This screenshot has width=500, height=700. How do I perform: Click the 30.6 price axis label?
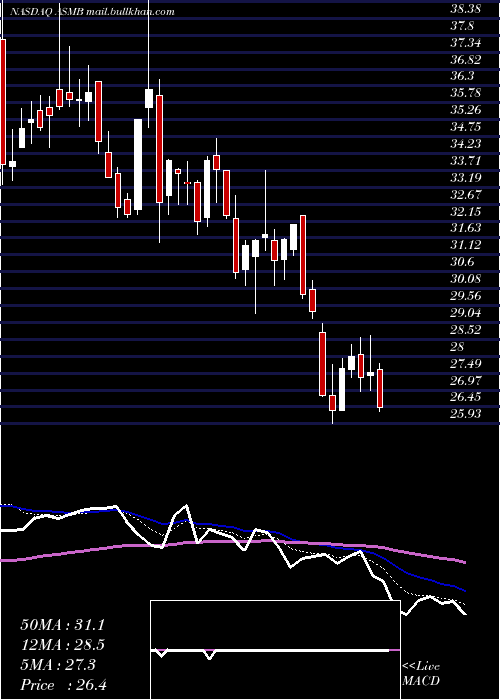pyautogui.click(x=462, y=262)
